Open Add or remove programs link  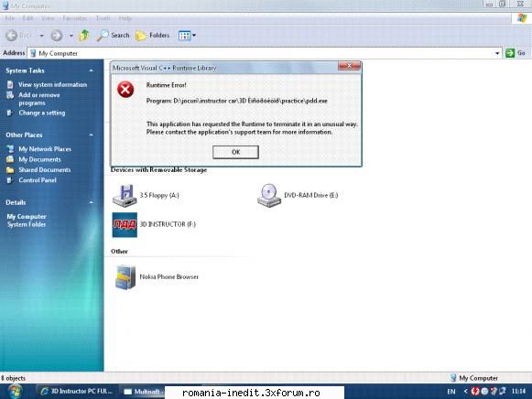[39, 99]
